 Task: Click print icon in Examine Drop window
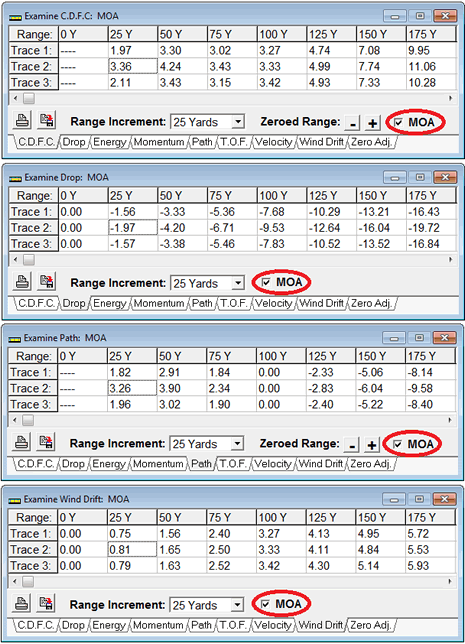(22, 283)
